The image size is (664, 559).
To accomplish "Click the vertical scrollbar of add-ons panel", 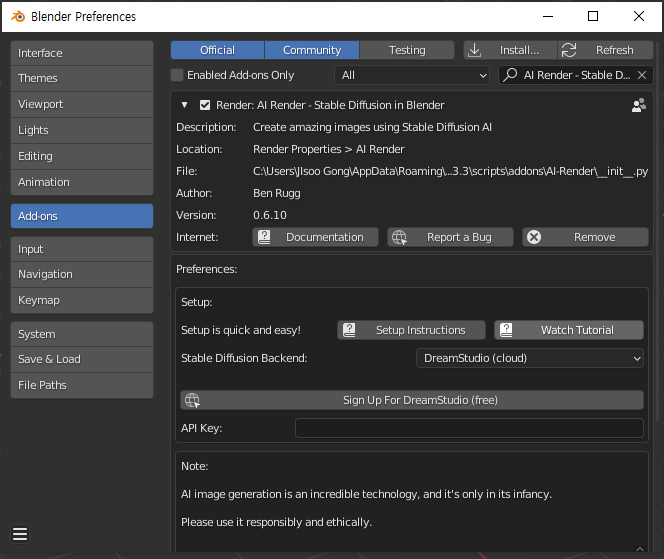I will click(659, 231).
